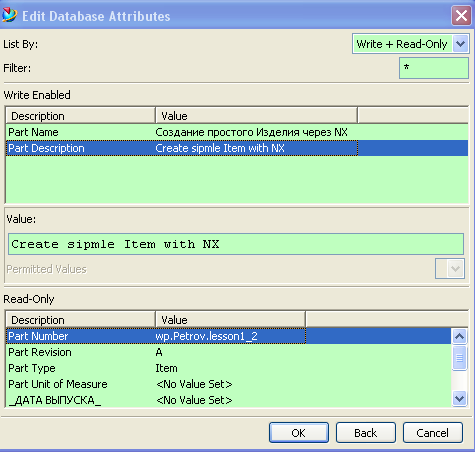Select the Part Revision row
This screenshot has height=452, width=475.
tap(229, 352)
